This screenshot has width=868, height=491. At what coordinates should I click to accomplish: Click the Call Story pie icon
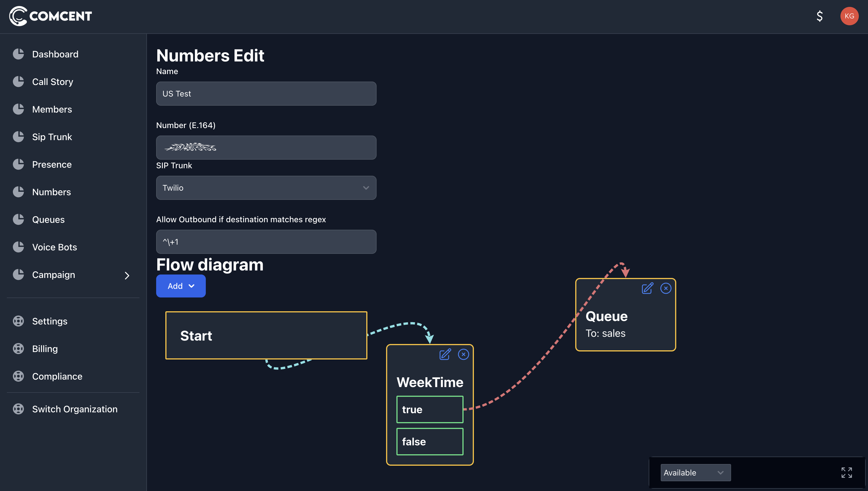pos(18,82)
